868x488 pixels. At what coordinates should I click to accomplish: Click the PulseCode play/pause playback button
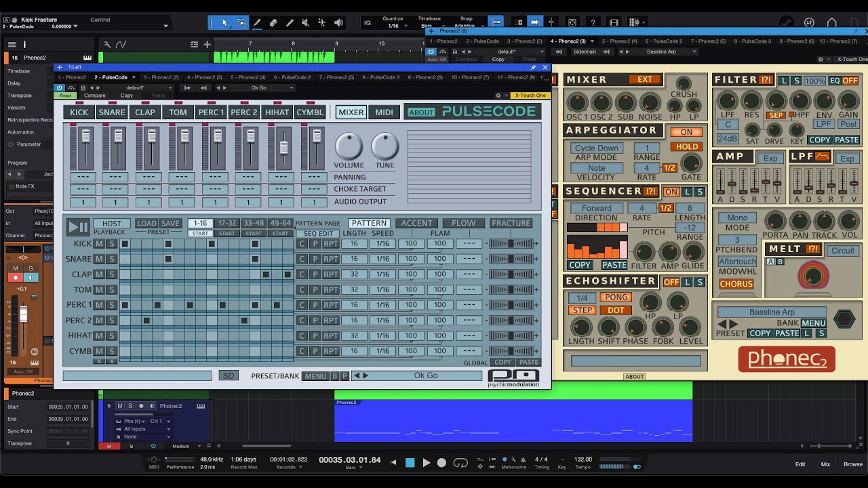point(78,228)
